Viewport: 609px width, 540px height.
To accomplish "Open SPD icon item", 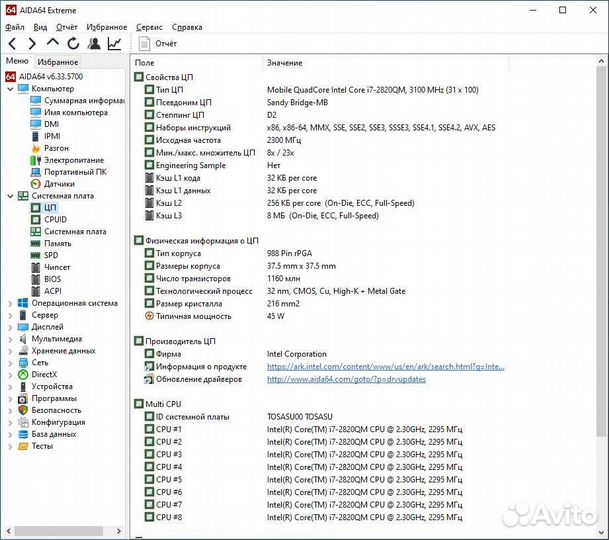I will click(36, 256).
